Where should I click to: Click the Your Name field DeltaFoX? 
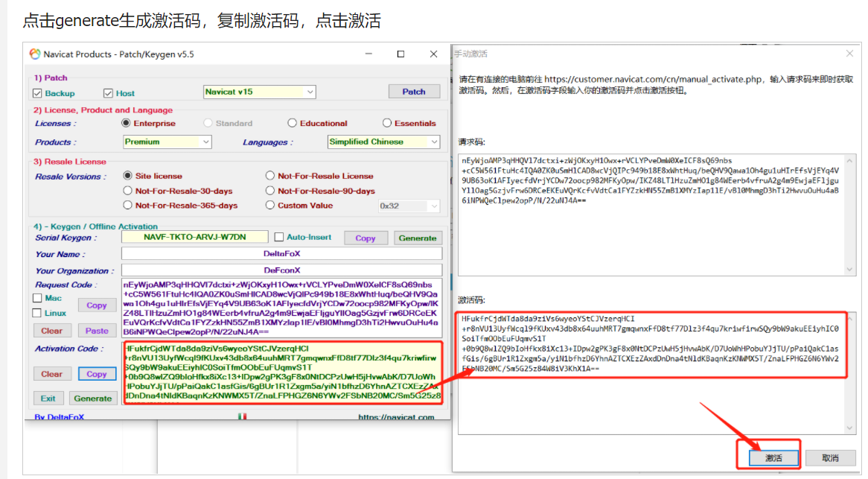282,253
